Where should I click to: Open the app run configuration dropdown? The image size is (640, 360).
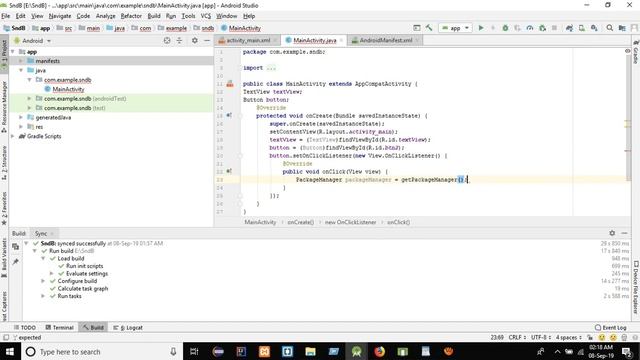[x=456, y=28]
